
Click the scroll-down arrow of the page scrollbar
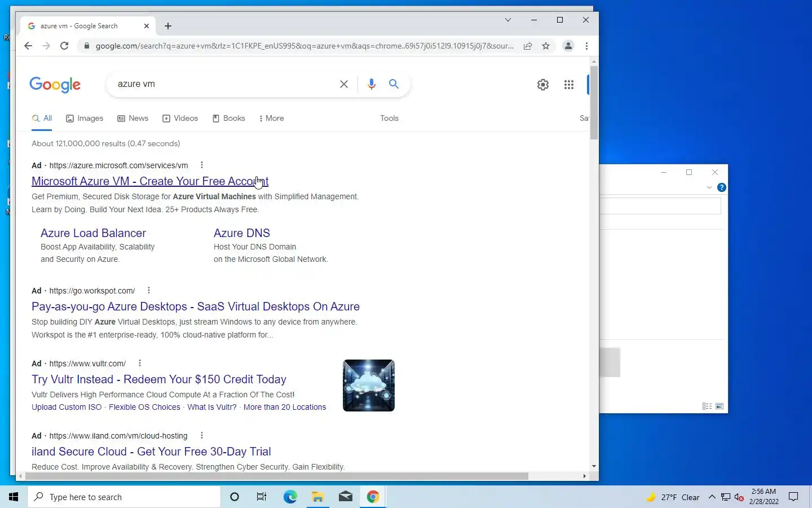click(x=594, y=467)
